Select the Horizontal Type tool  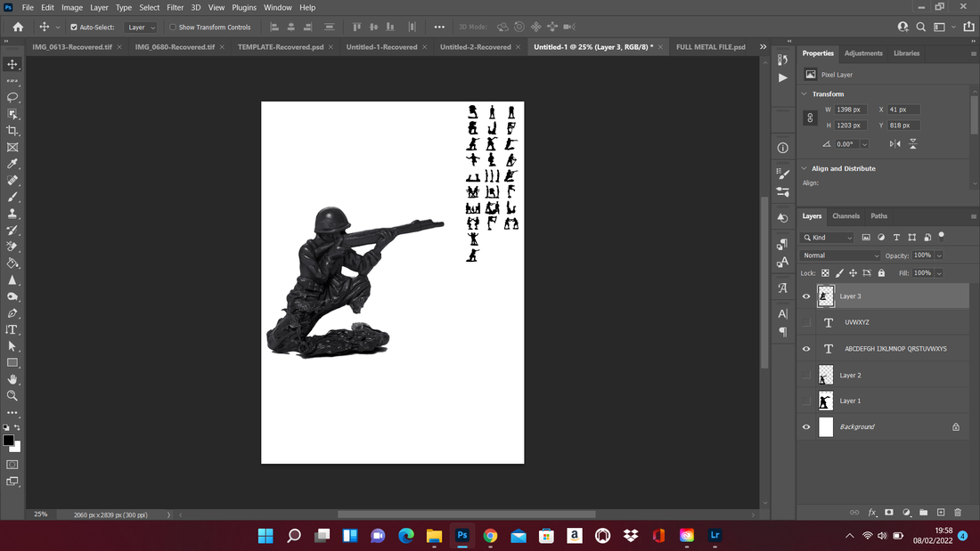[12, 330]
